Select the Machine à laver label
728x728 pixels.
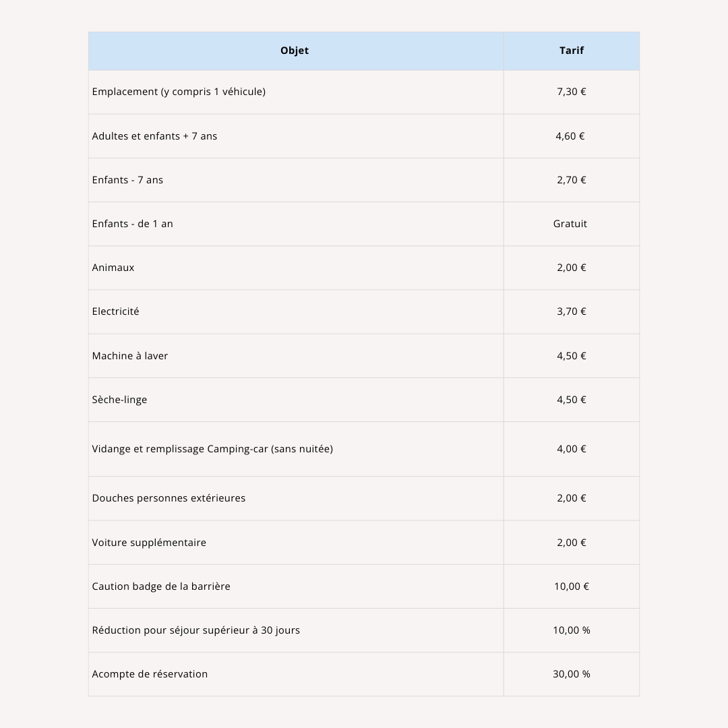[x=130, y=356]
